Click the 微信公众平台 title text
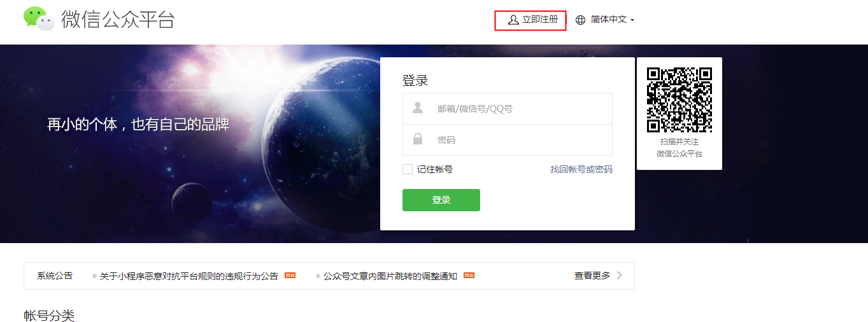868x322 pixels. (117, 20)
